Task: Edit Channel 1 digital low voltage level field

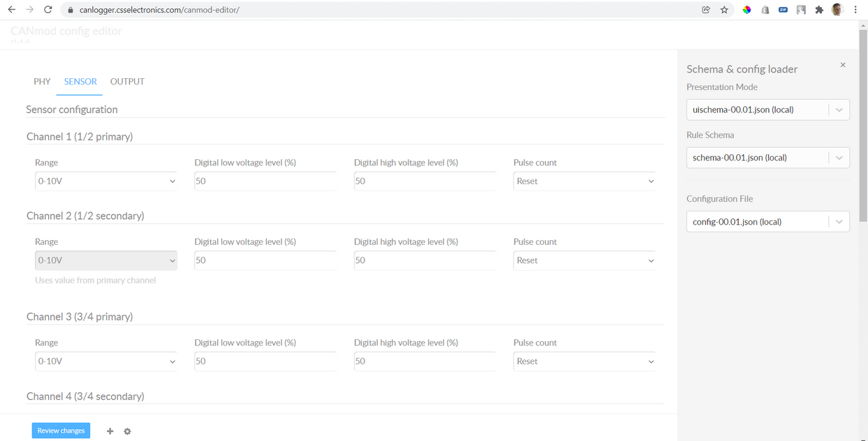Action: click(x=265, y=181)
